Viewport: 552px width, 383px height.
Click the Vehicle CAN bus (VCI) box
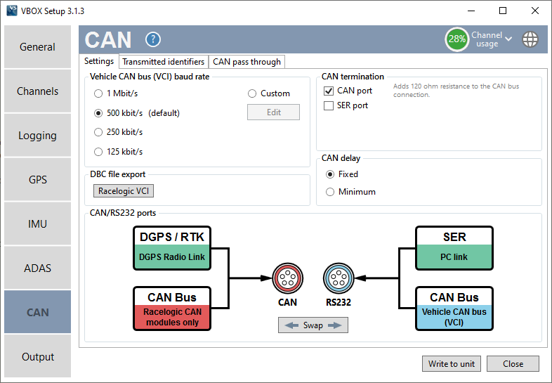(454, 309)
